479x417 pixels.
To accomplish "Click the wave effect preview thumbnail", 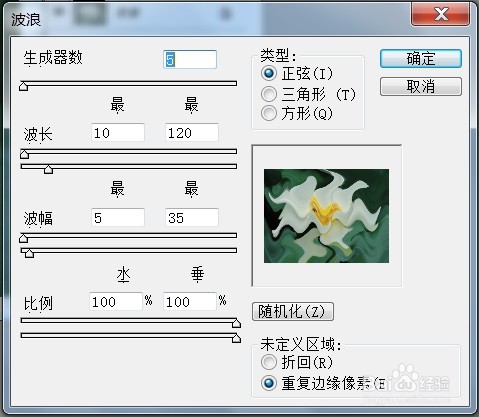I will (x=326, y=216).
